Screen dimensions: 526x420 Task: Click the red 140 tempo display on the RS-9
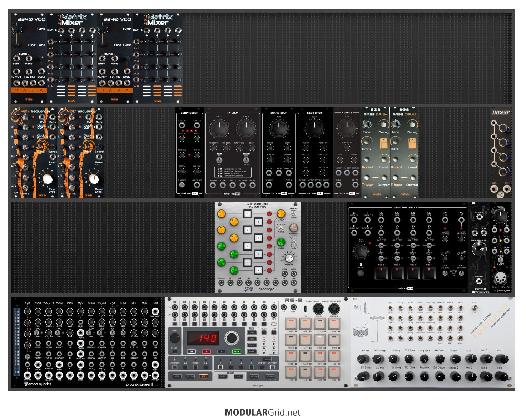203,338
